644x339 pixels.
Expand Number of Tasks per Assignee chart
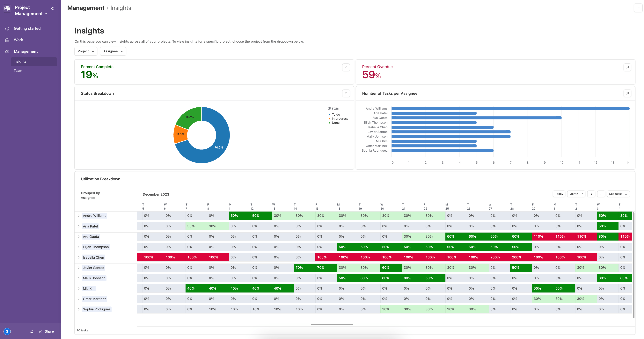[627, 93]
